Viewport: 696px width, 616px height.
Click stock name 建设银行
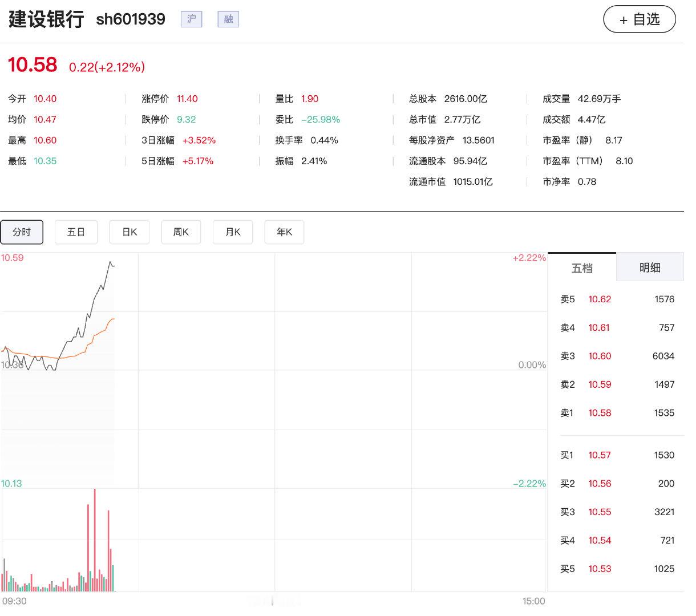click(46, 19)
